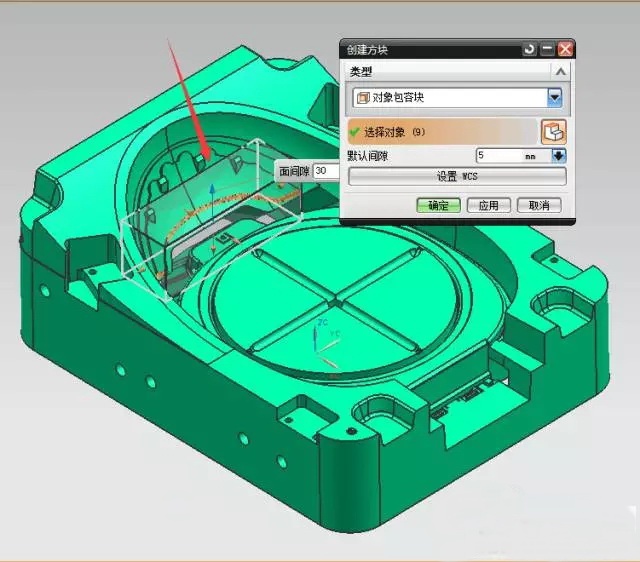
Task: Click the 确定 button
Action: click(x=437, y=205)
